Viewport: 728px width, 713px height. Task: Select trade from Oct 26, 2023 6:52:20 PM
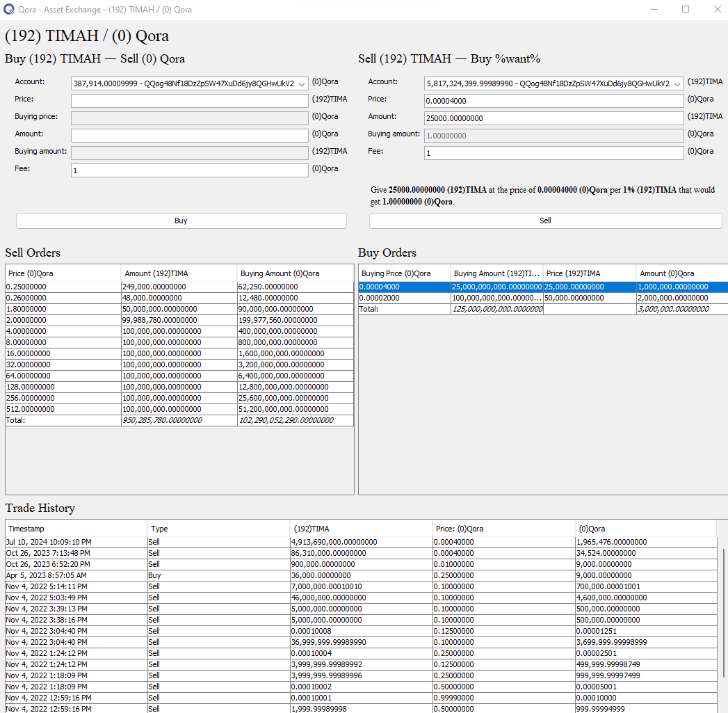click(361, 564)
